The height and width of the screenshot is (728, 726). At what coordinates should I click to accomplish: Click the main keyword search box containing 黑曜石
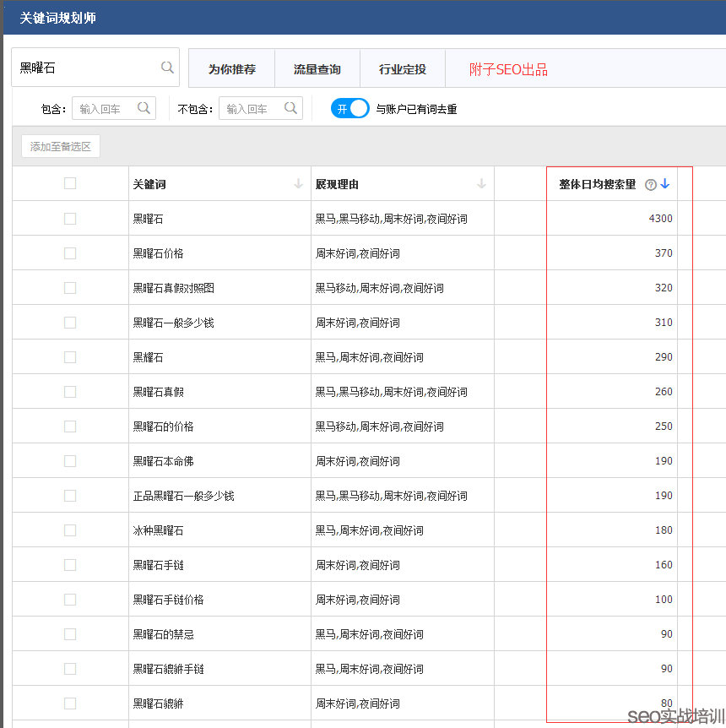click(x=84, y=68)
